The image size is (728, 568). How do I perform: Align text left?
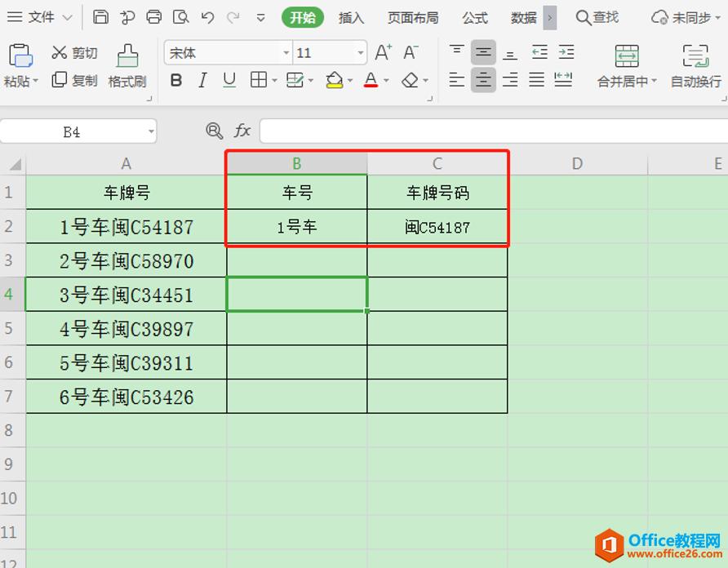click(457, 80)
